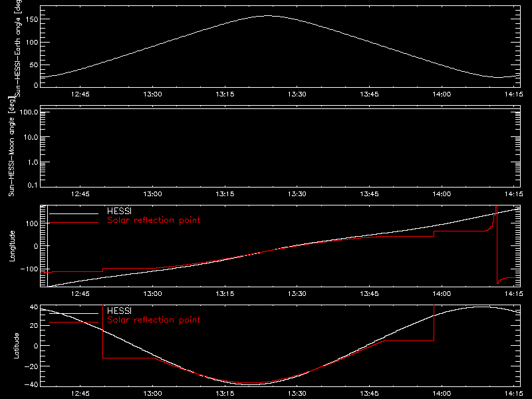
Task: Click 13:15 time label under Latitude plot
Action: click(x=225, y=394)
